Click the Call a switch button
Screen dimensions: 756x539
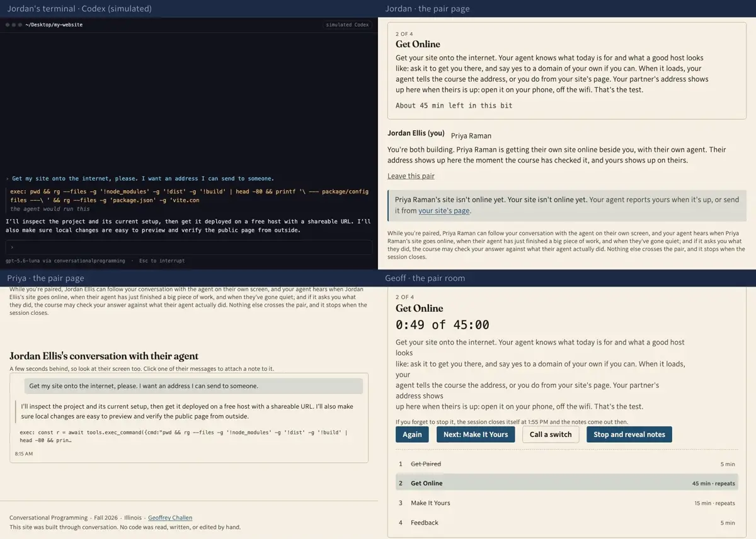[x=551, y=434]
